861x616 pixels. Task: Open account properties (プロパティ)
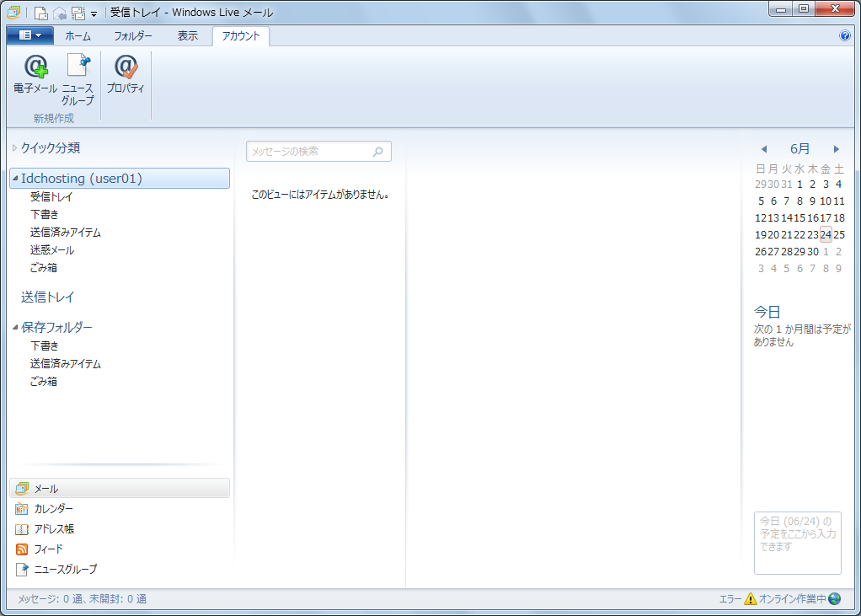point(126,73)
